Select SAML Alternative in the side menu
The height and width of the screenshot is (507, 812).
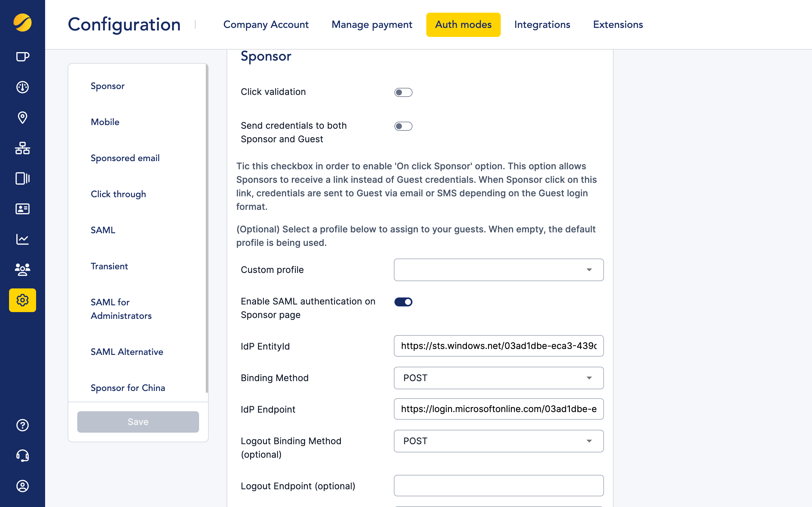pyautogui.click(x=127, y=352)
